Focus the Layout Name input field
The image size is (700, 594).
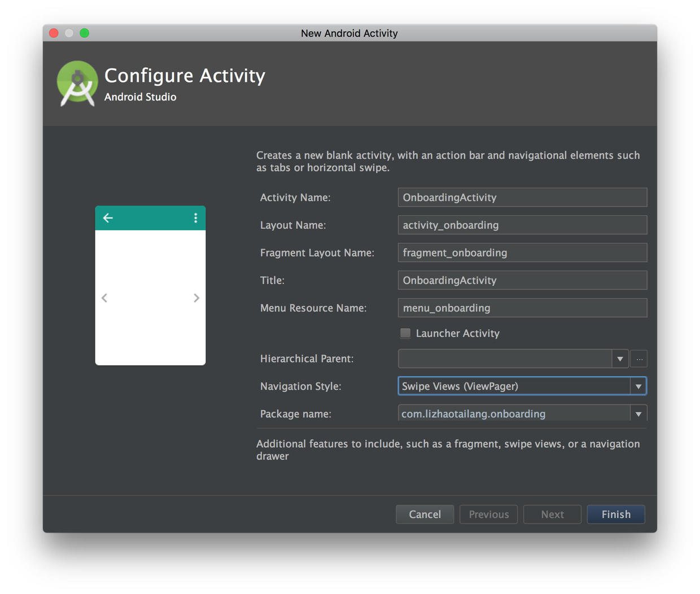[522, 225]
